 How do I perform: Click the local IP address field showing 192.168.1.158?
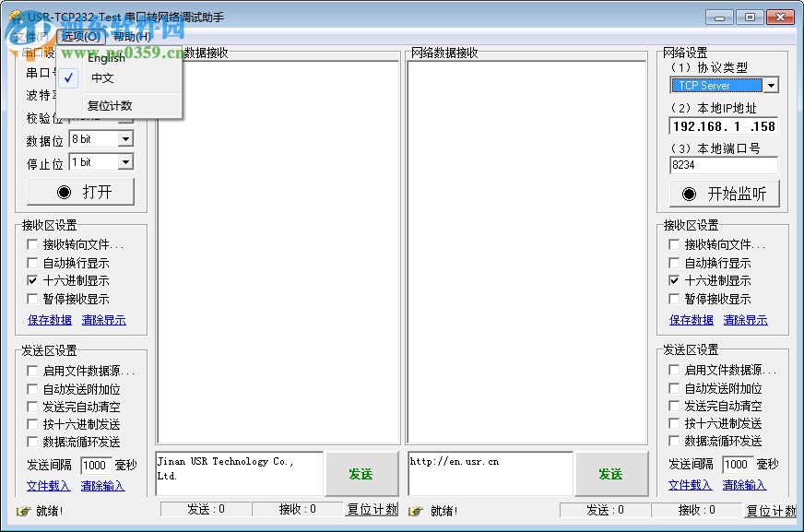pyautogui.click(x=724, y=126)
